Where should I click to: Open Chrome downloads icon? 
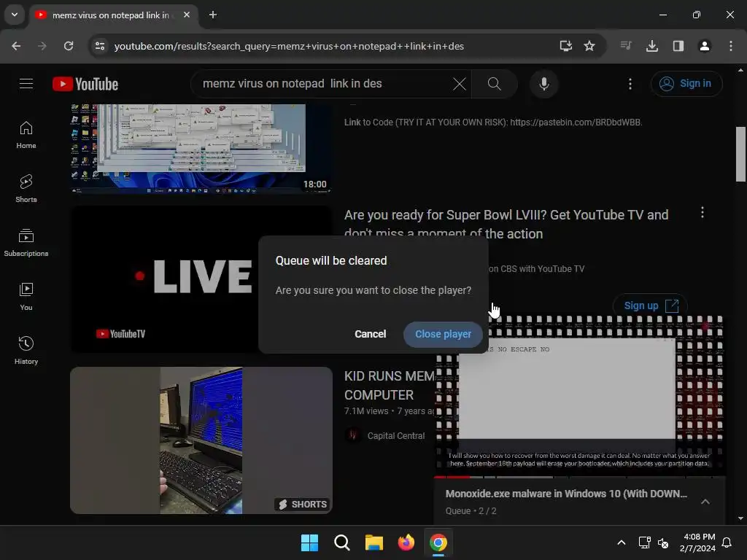652,46
